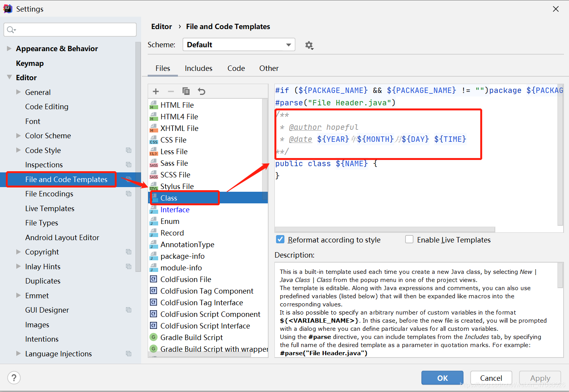Click the project-level icon beside Inspections
Viewport: 569px width, 392px height.
(x=129, y=165)
